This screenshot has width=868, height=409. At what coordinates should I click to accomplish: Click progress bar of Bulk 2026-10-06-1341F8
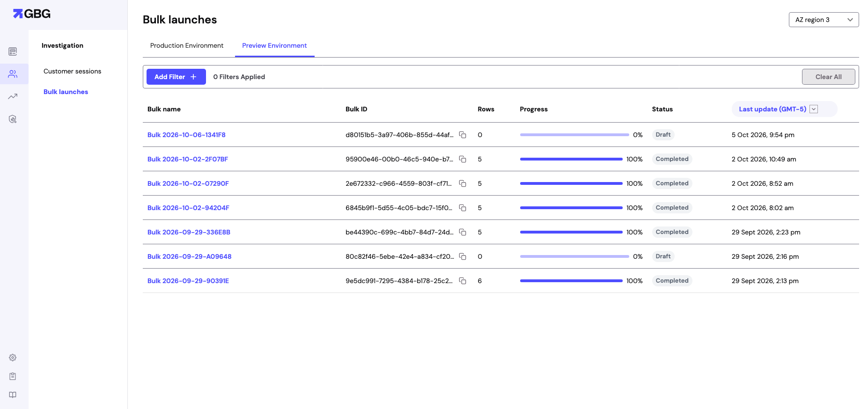tap(574, 135)
